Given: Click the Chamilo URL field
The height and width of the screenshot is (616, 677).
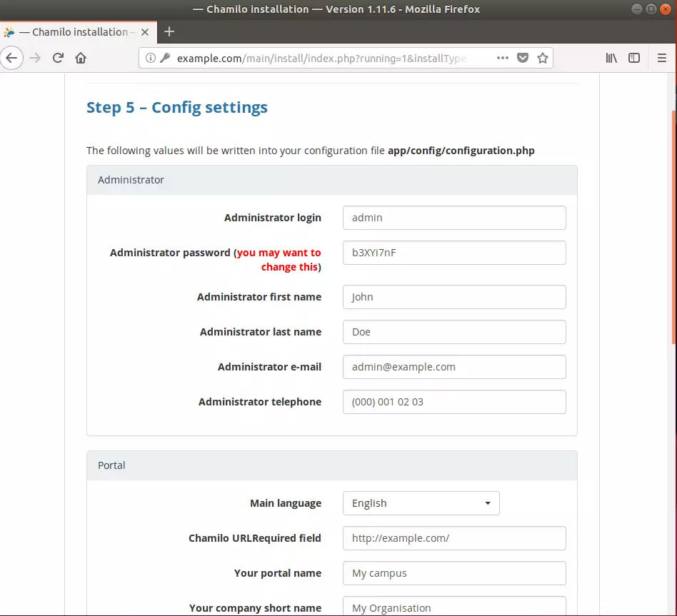Looking at the screenshot, I should [454, 538].
